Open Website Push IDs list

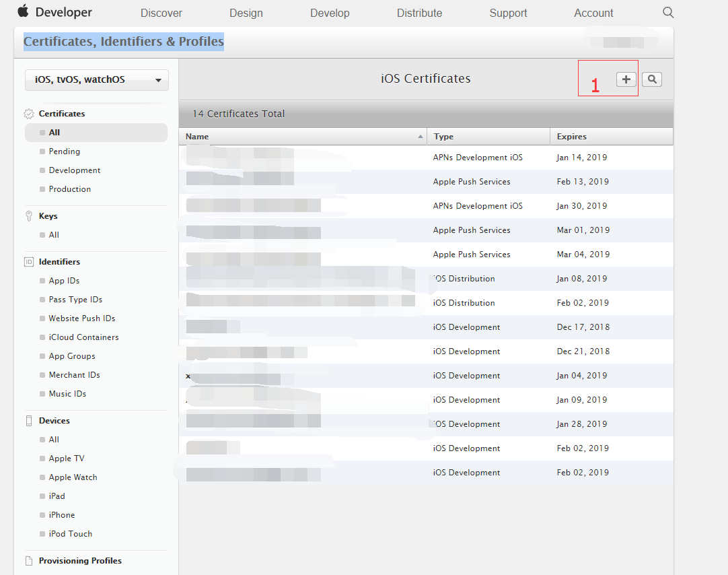click(81, 318)
